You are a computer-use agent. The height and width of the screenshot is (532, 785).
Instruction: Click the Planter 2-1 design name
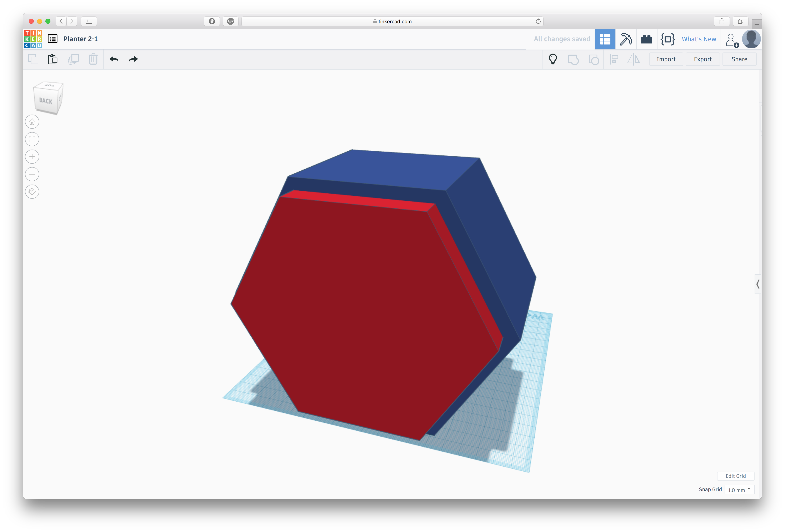click(80, 39)
